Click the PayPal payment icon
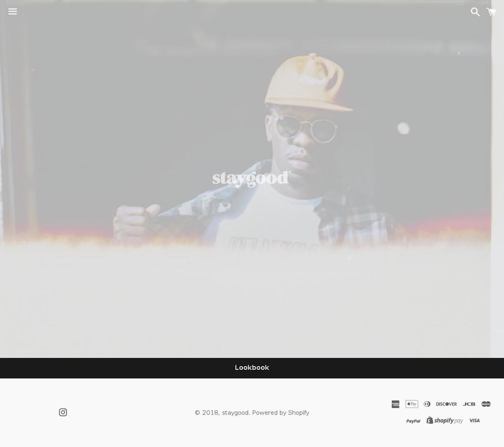The height and width of the screenshot is (447, 504). [413, 421]
